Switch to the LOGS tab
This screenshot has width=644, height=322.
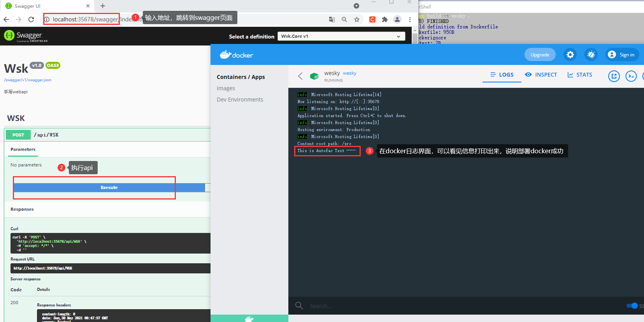coord(502,75)
